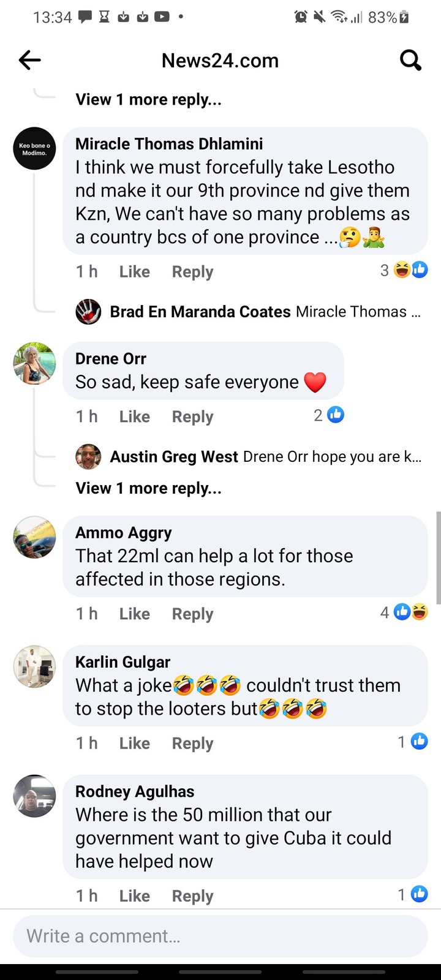Tap the like reaction icon on Karlin Gulgar's comment

(x=420, y=742)
